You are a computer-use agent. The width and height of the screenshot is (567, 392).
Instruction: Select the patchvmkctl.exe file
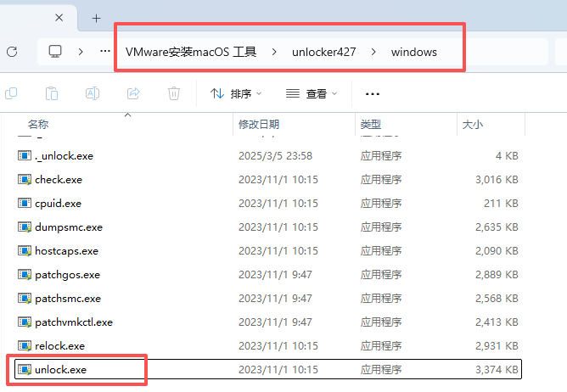click(x=74, y=322)
